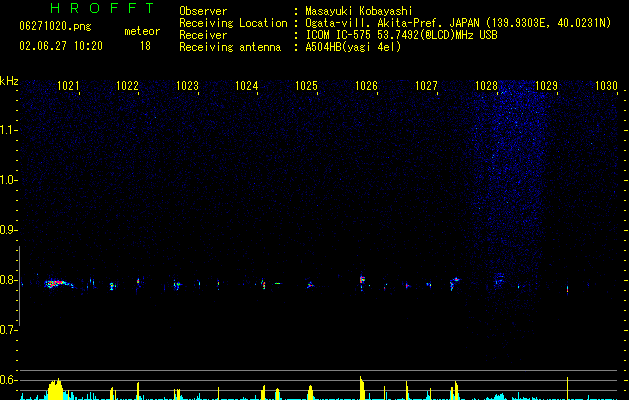Click the 1023 time axis marker
Image resolution: width=629 pixels, height=400 pixels.
point(187,86)
